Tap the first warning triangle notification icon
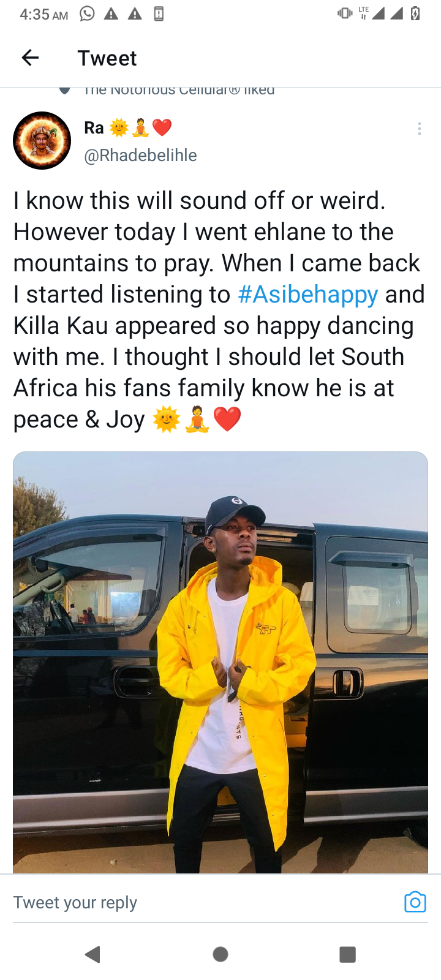 click(x=111, y=13)
